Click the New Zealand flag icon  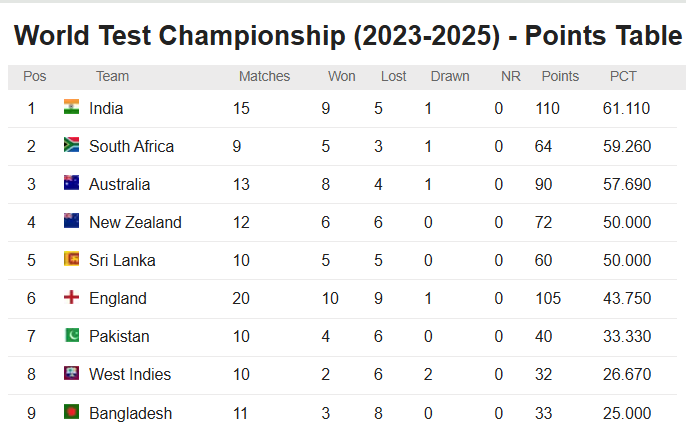[71, 221]
